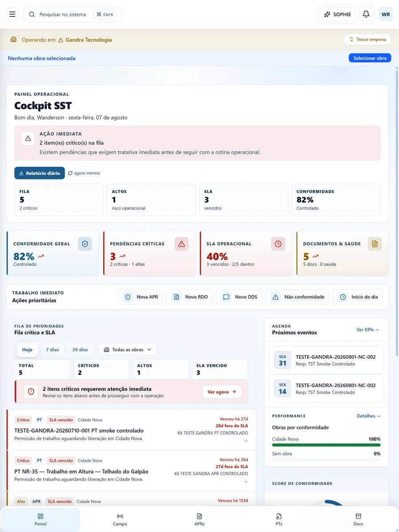Select the 'Hoje' period filter

[x=27, y=349]
